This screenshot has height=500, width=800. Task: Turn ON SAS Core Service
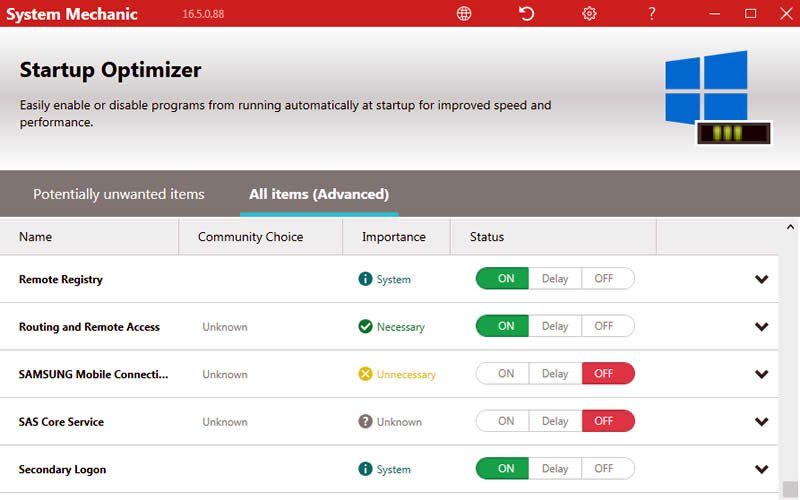(503, 421)
